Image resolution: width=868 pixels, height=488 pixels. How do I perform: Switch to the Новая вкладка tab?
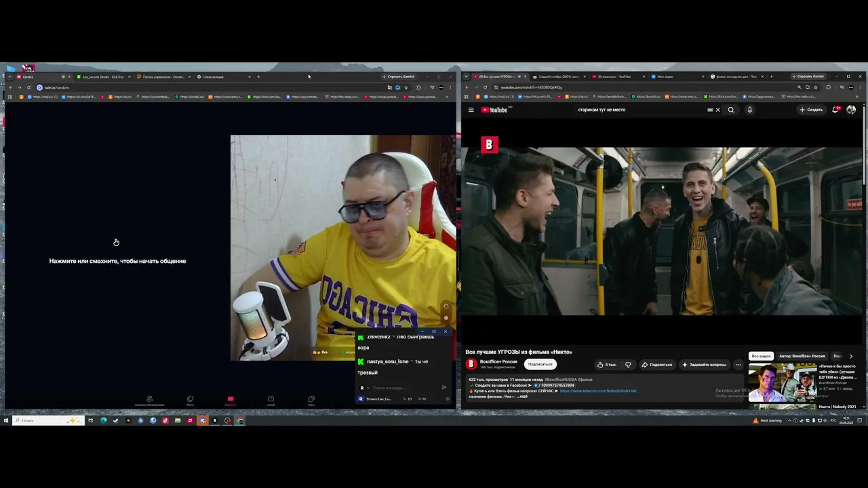(x=223, y=77)
